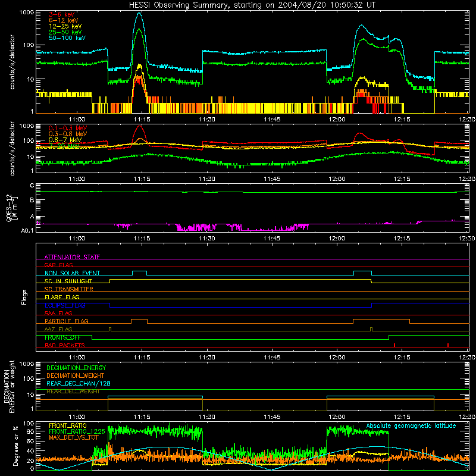Click the '6-12 keV' legend label
476x476 pixels.
(64, 20)
